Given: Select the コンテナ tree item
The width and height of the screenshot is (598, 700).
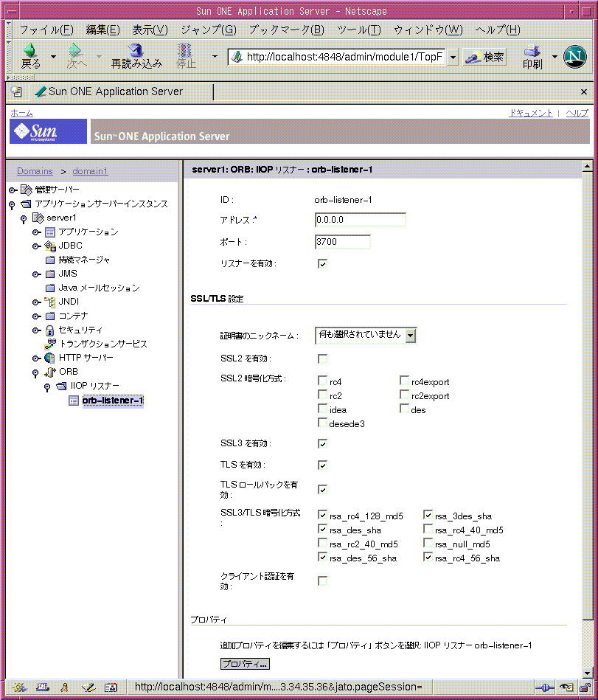Looking at the screenshot, I should pyautogui.click(x=73, y=316).
